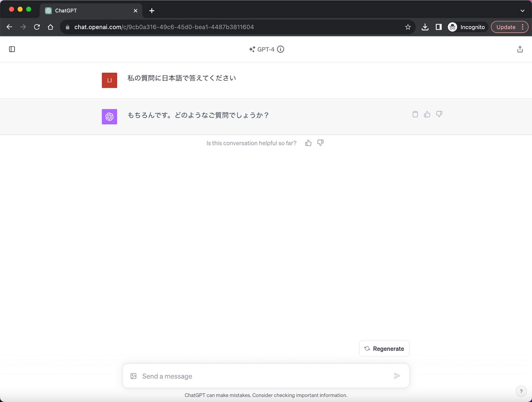
Task: Click the Update browser button
Action: (x=506, y=27)
